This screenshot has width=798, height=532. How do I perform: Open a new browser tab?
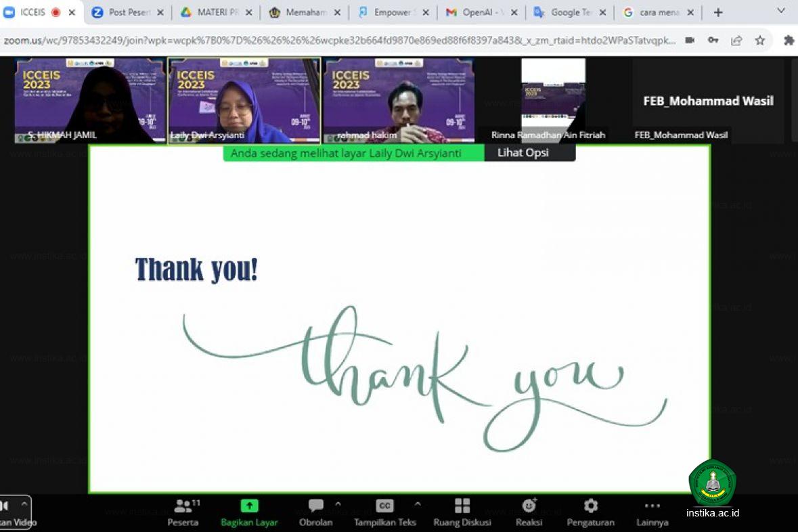(718, 12)
